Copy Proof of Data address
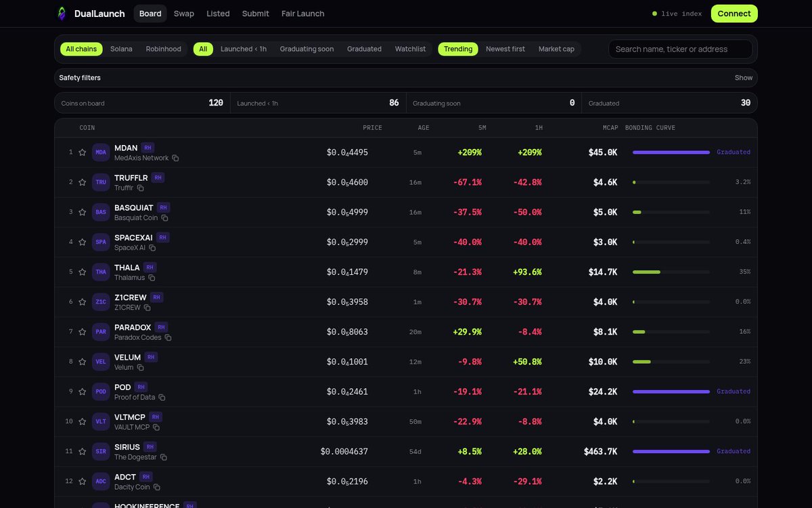This screenshot has height=508, width=812. [x=162, y=398]
